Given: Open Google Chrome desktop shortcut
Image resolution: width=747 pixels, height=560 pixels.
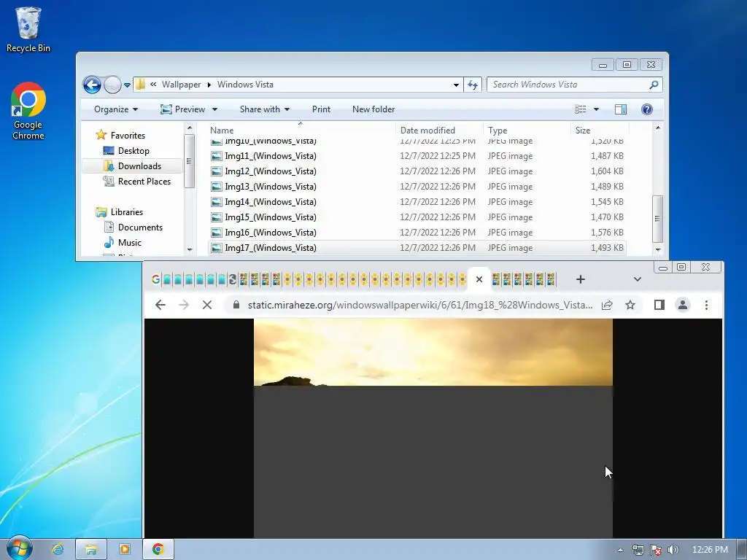Looking at the screenshot, I should [28, 111].
